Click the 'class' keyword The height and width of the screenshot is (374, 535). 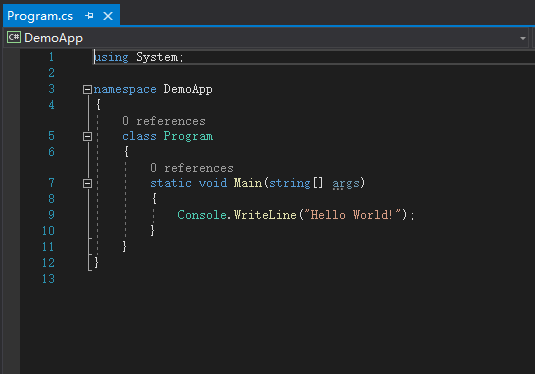(x=139, y=136)
